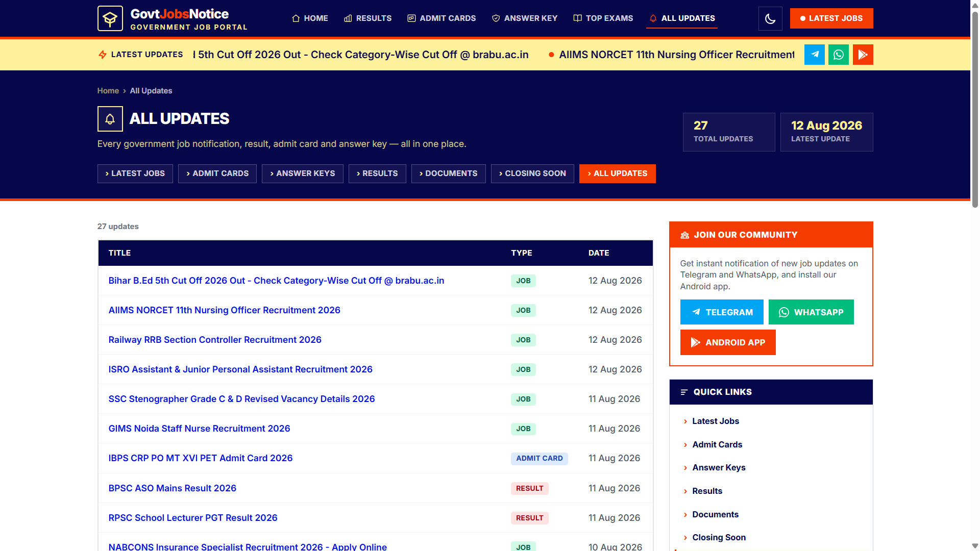This screenshot has width=980, height=551.
Task: Open IBPS CRP PO MT XVI Admit Card link
Action: pos(201,458)
